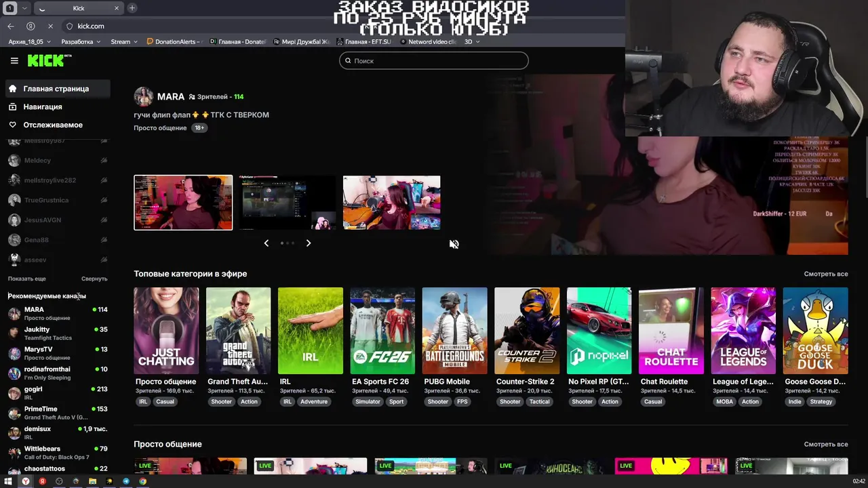Select the third featured stream thumbnail

[x=392, y=203]
